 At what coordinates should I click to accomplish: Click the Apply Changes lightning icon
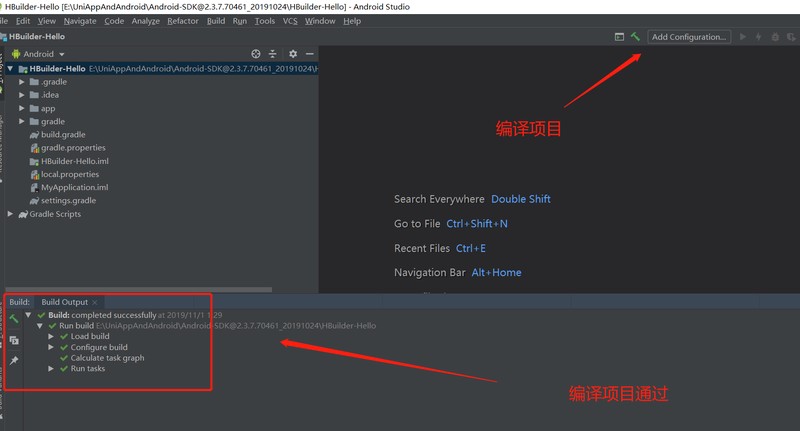pos(759,37)
